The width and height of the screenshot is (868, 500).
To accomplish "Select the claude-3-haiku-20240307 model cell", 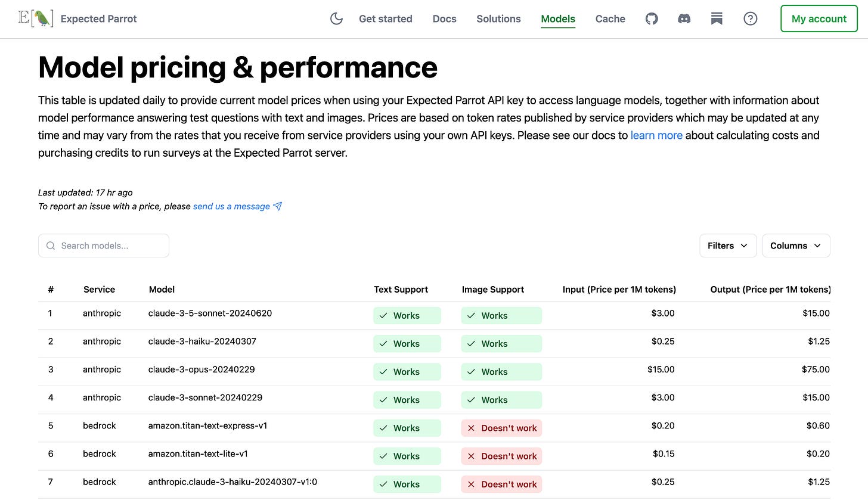I will coord(203,341).
